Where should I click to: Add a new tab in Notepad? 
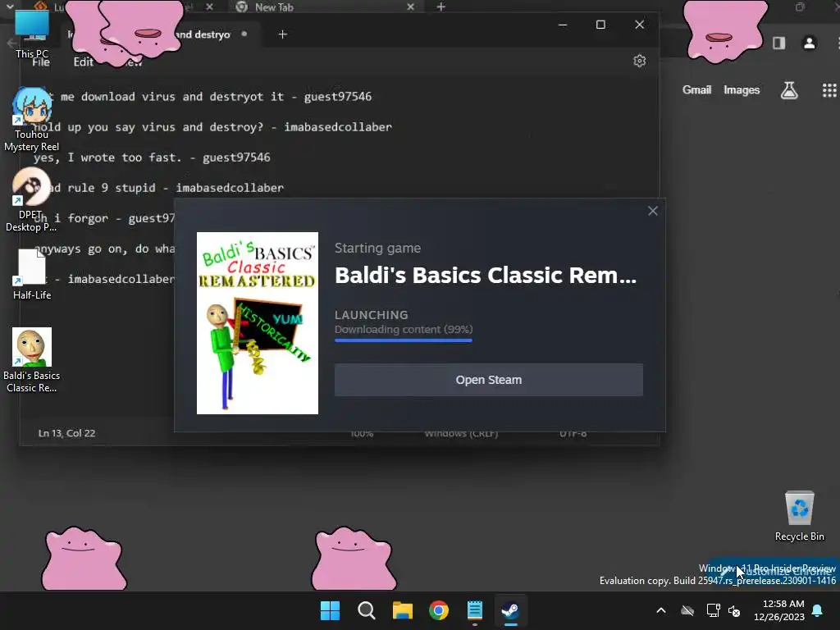(x=283, y=34)
